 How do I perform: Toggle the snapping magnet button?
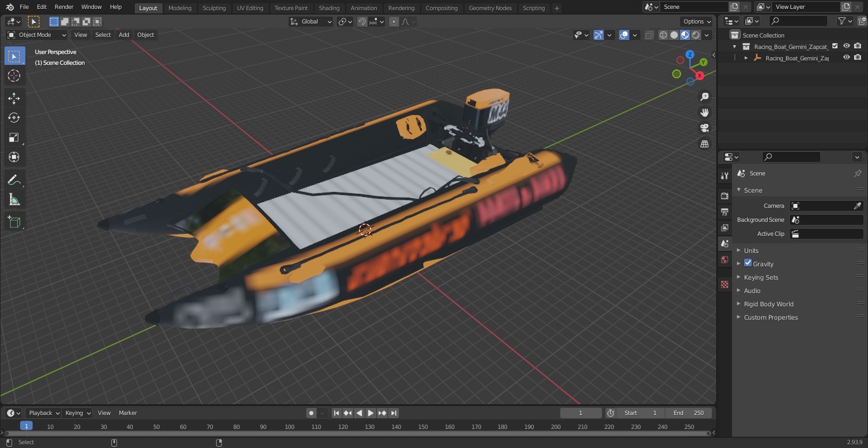(x=362, y=22)
